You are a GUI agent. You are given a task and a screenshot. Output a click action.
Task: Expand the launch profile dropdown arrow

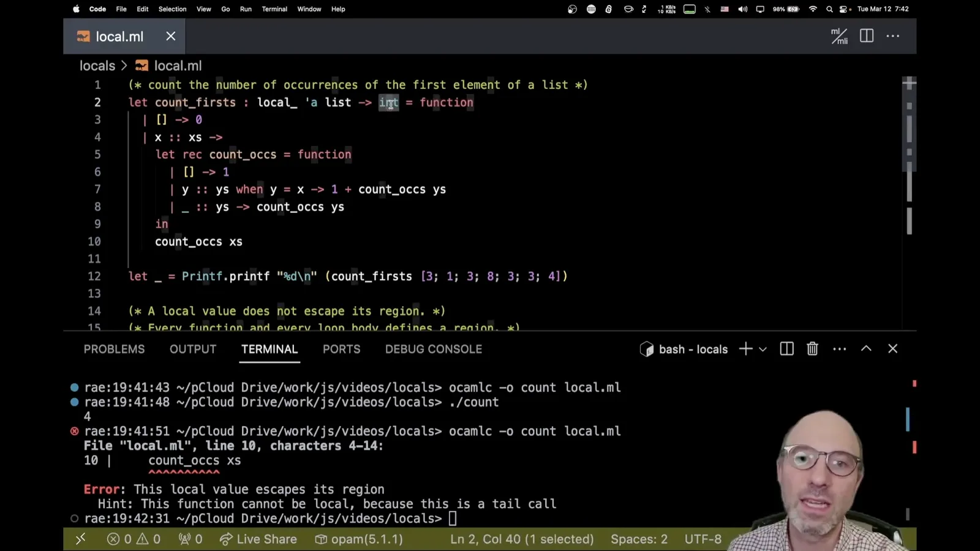(763, 349)
